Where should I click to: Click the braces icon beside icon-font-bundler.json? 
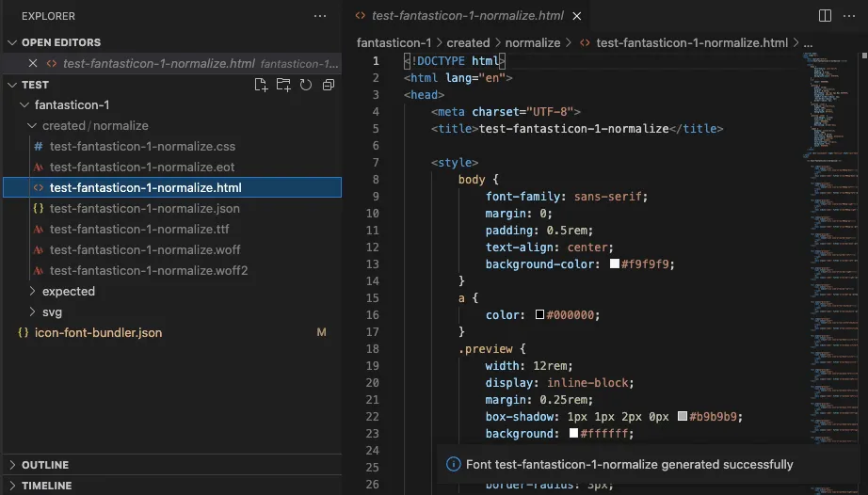click(23, 333)
